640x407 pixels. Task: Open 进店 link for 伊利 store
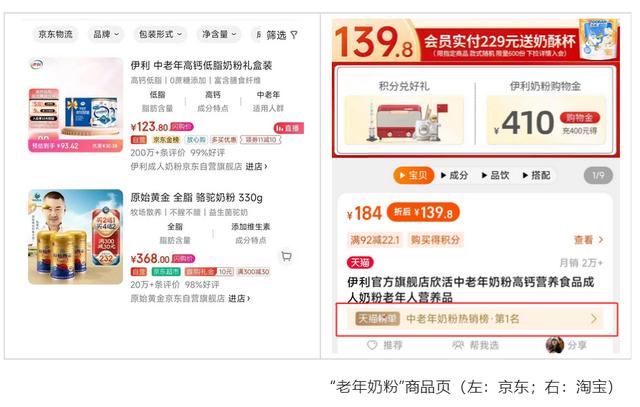[x=256, y=167]
